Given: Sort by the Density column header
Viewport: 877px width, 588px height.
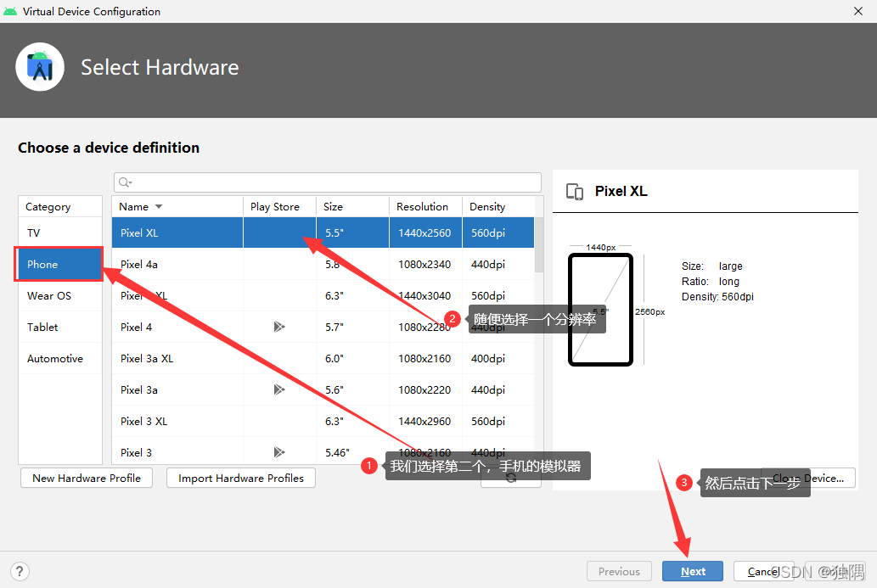Looking at the screenshot, I should tap(498, 206).
